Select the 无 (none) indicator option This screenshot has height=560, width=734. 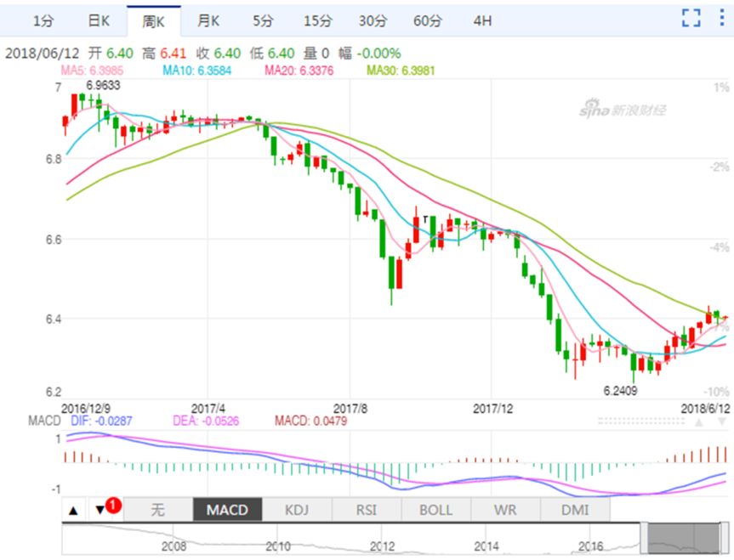click(158, 510)
